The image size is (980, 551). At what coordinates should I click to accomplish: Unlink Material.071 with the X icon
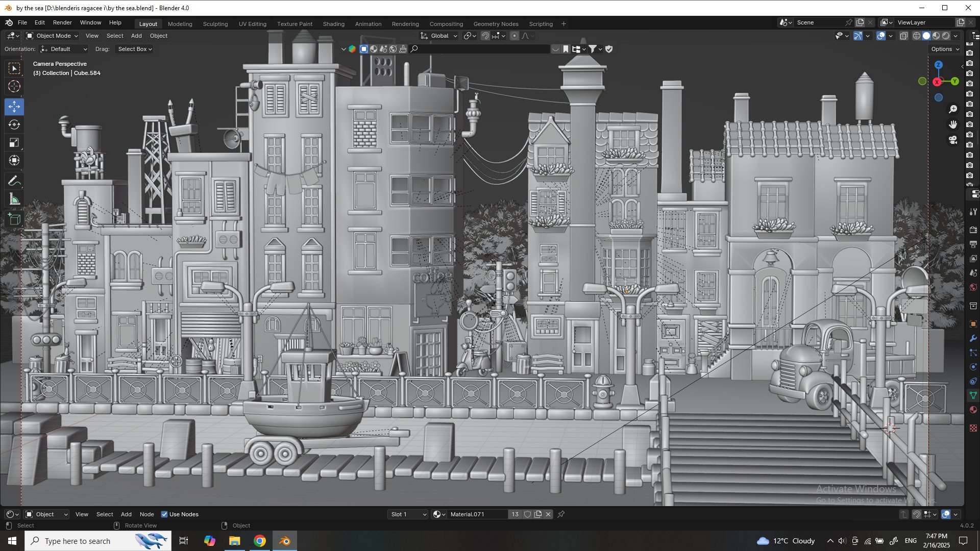point(548,514)
